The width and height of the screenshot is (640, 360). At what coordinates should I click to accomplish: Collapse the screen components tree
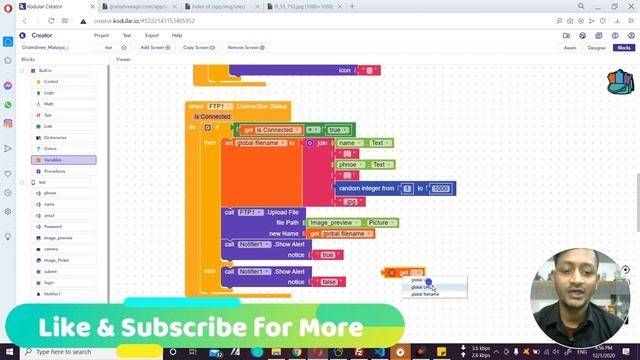[x=22, y=182]
